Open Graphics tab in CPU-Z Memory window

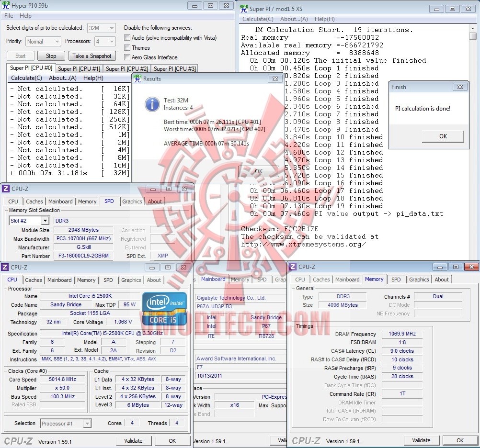[x=419, y=280]
